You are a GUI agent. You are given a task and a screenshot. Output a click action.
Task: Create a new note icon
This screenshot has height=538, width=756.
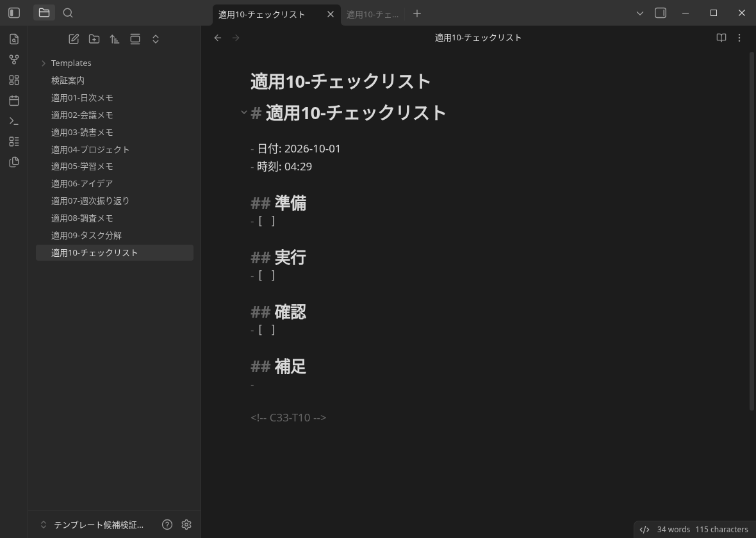point(74,39)
